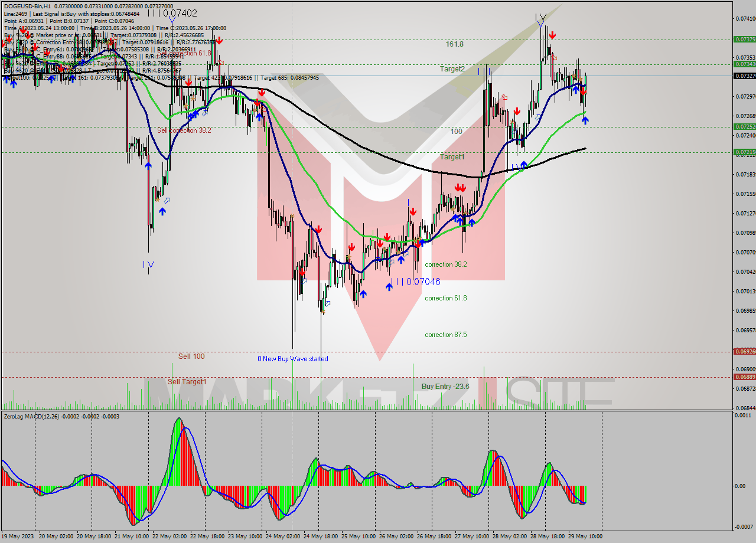The image size is (756, 543).
Task: Click the 0.07183 price axis value
Action: [x=744, y=174]
